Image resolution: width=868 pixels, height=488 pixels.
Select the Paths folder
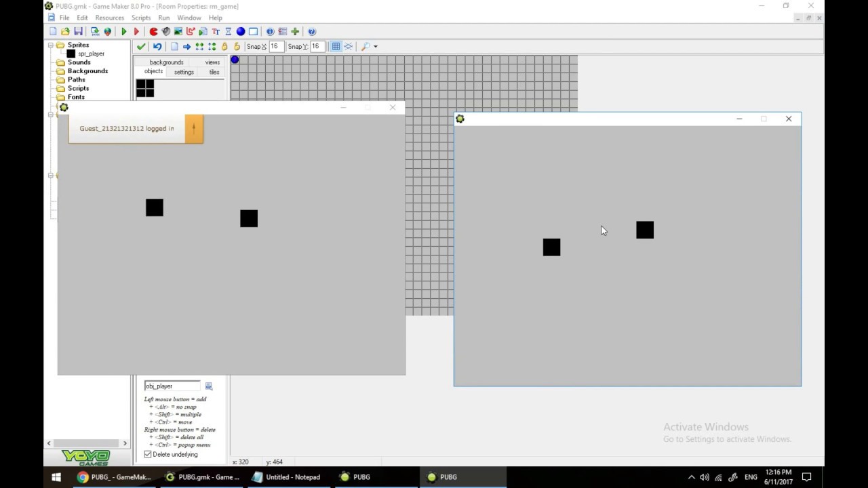(x=76, y=80)
